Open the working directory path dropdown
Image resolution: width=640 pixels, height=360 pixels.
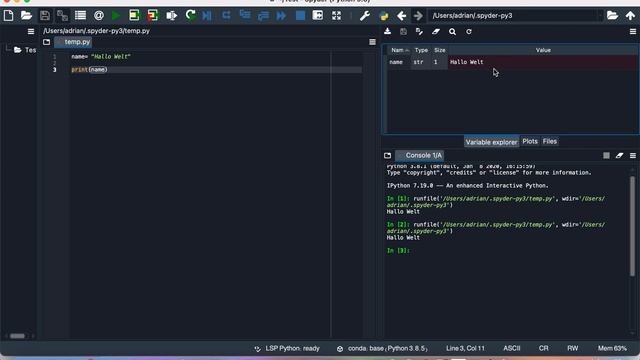[600, 16]
